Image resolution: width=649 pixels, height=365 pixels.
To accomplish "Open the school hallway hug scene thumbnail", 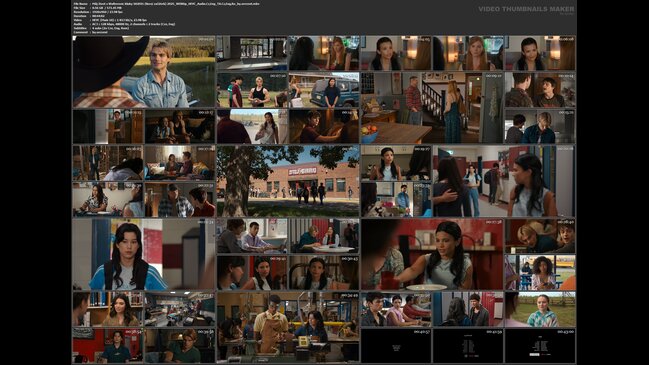I will pyautogui.click(x=504, y=181).
